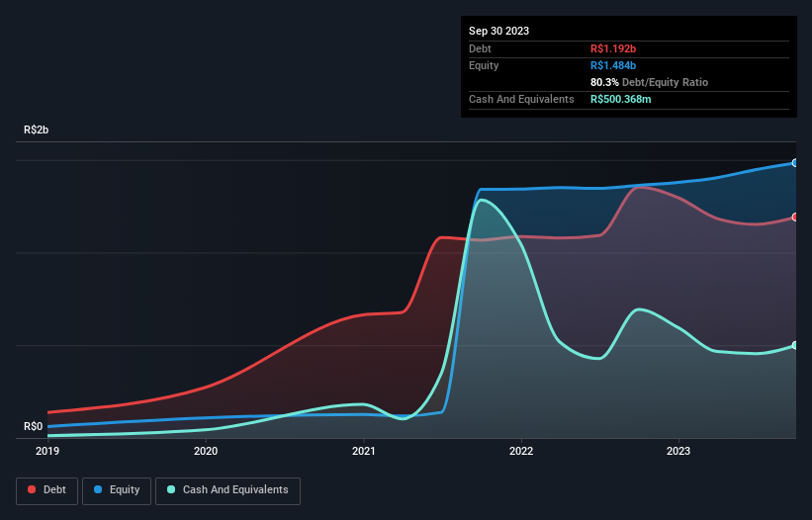Click the 2019 x-axis label

click(47, 451)
